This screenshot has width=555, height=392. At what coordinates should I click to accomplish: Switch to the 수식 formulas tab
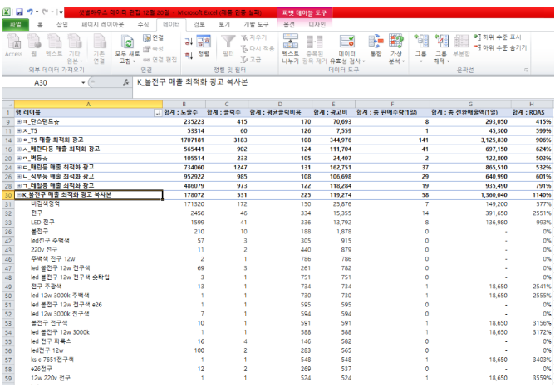(x=144, y=24)
